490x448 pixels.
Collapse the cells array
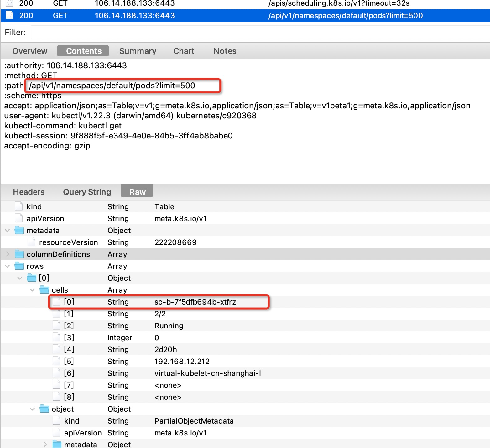pos(32,290)
